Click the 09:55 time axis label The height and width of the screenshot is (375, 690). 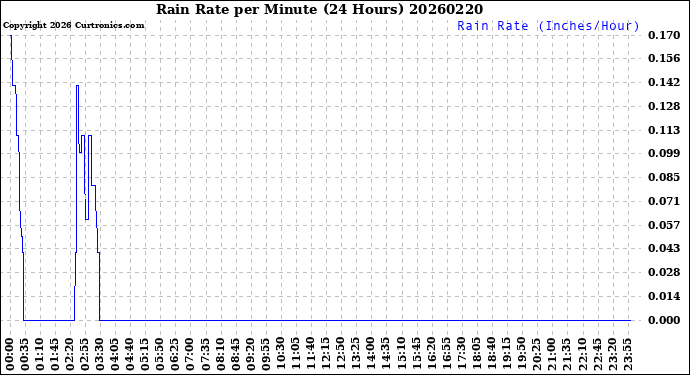266,355
